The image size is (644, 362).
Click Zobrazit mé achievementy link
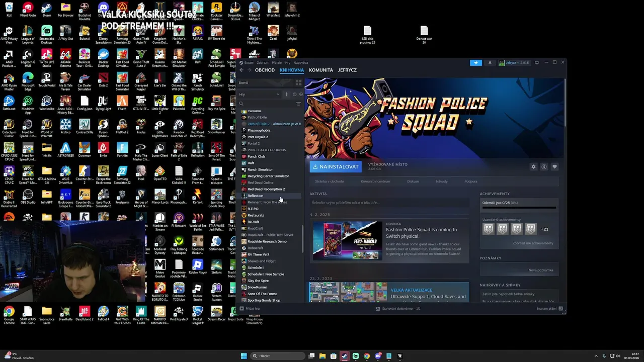[533, 243]
